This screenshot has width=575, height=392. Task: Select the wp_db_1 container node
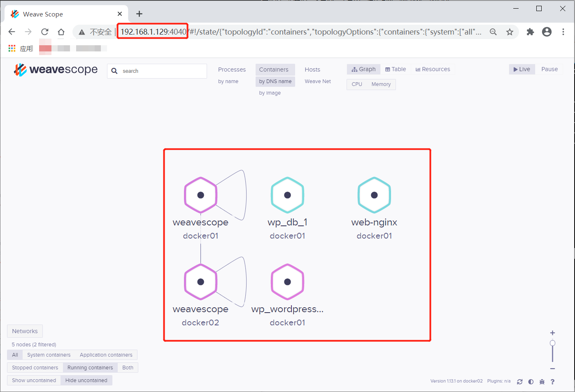click(x=287, y=195)
